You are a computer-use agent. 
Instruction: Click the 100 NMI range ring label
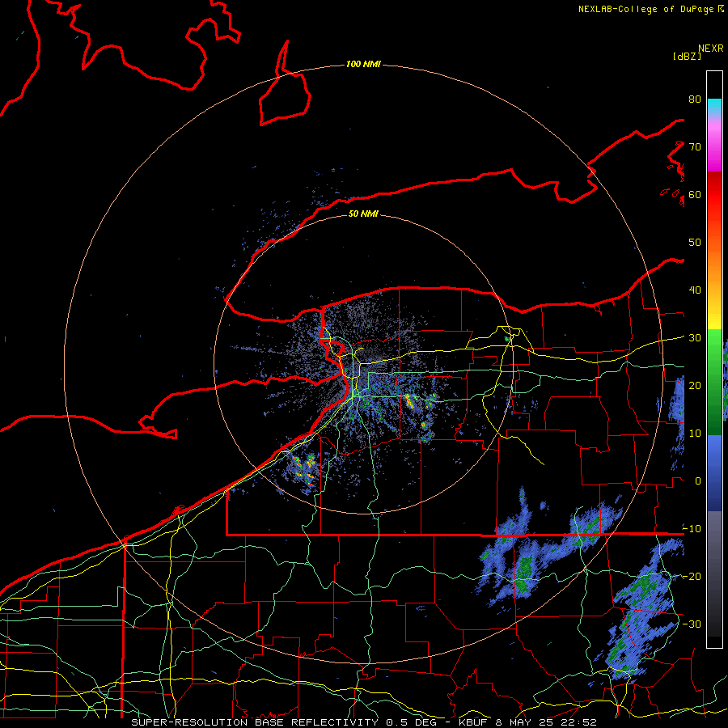[x=363, y=64]
